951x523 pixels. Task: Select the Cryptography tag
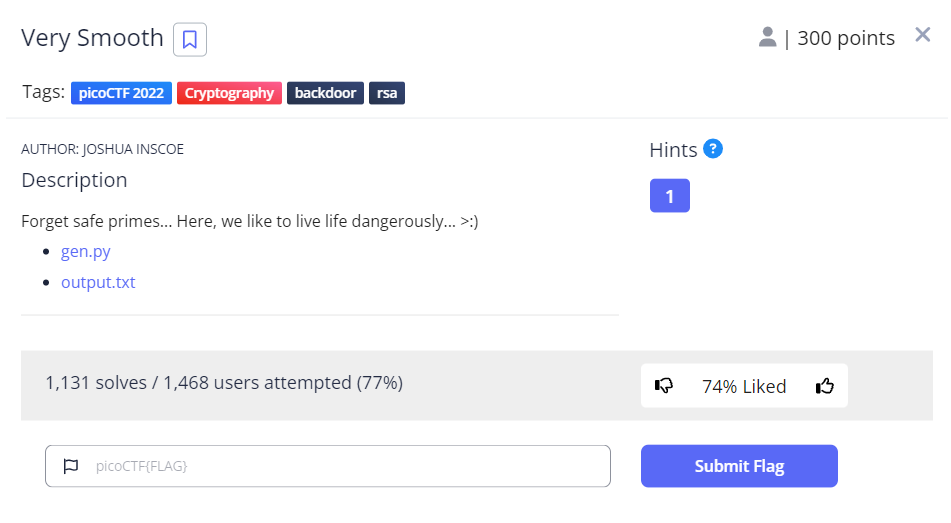229,93
